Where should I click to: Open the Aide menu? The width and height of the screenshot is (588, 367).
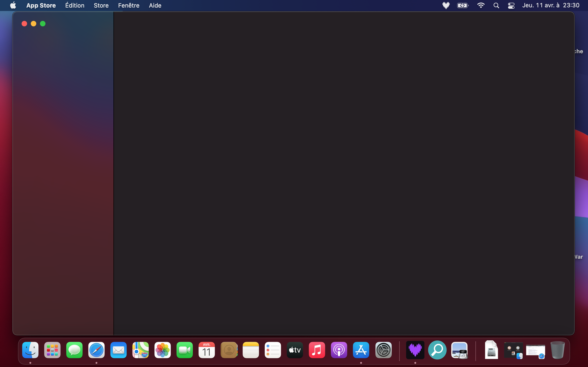coord(155,5)
